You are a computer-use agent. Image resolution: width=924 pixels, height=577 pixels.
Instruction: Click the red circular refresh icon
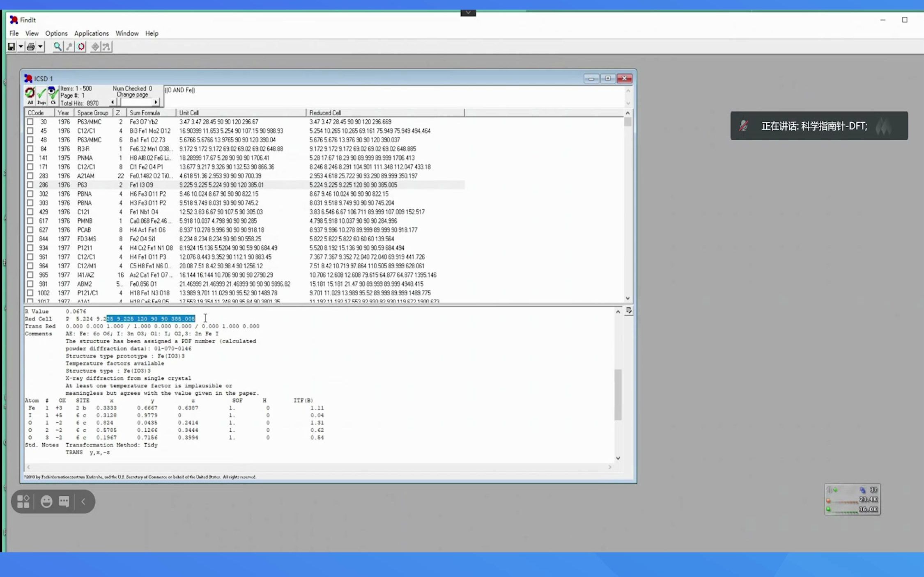81,47
